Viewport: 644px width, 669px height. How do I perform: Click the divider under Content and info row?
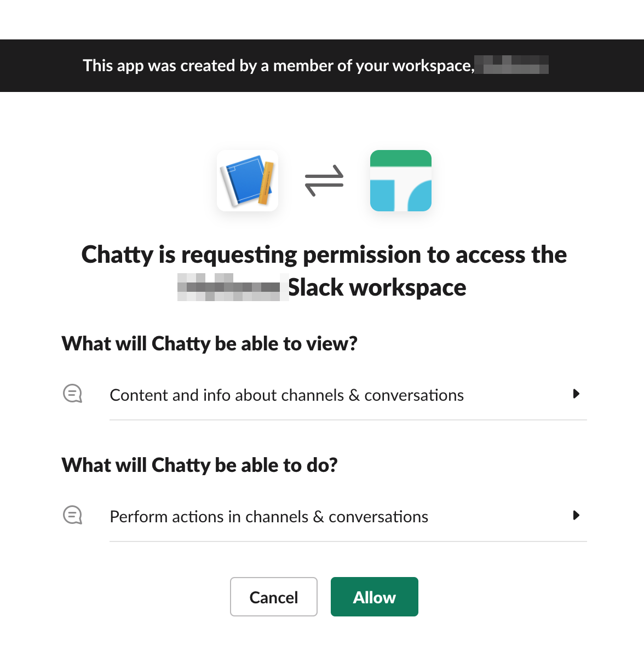click(348, 420)
